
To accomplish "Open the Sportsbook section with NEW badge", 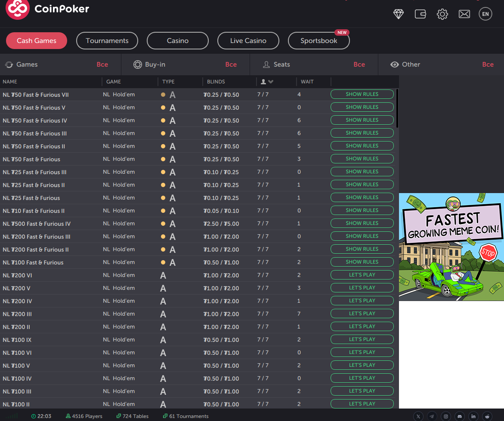I will [x=318, y=40].
